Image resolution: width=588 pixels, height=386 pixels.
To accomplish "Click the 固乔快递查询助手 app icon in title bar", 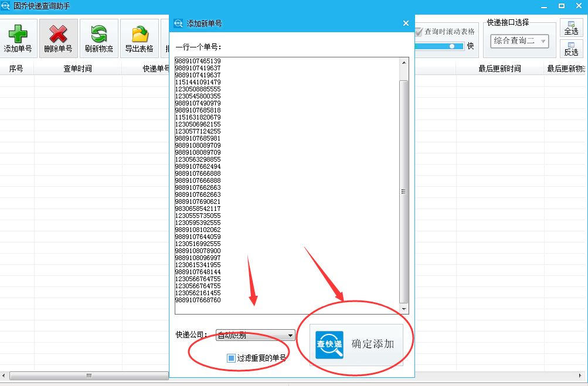I will point(5,6).
